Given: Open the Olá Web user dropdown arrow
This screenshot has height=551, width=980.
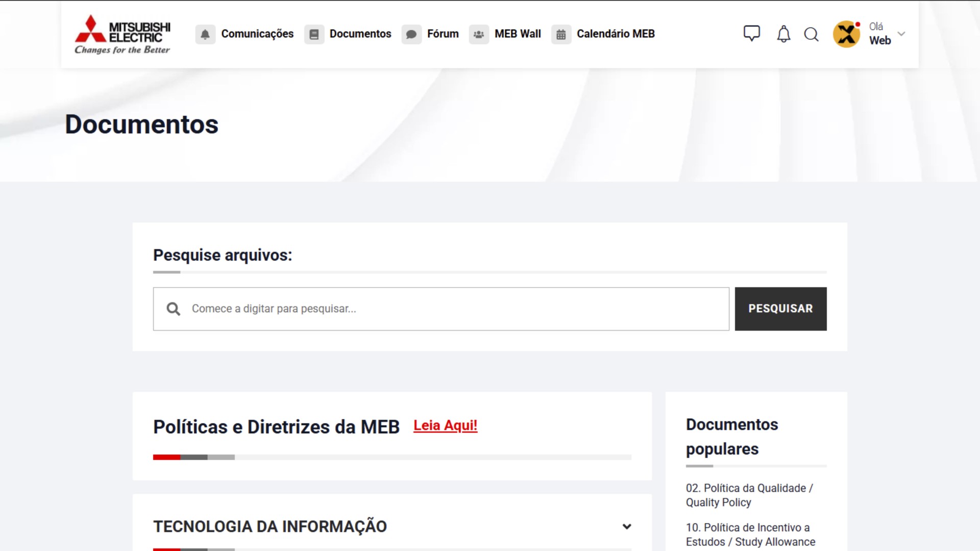Looking at the screenshot, I should pos(901,34).
